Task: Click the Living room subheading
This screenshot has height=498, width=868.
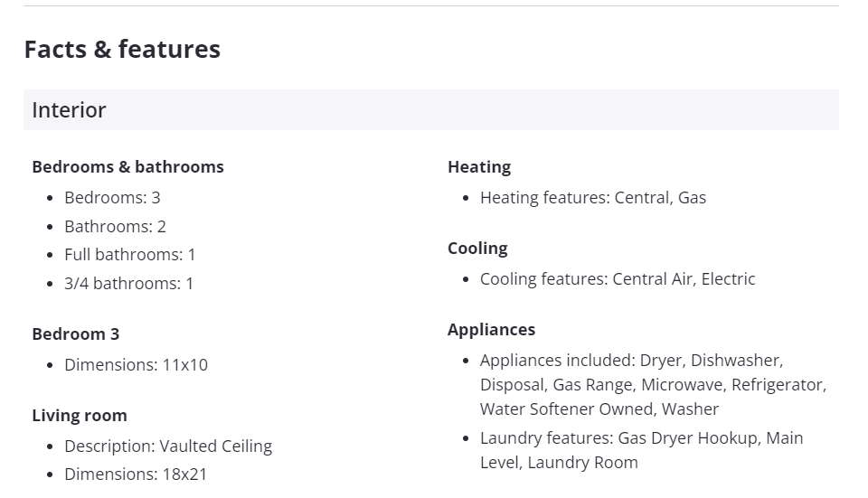Action: (x=80, y=416)
